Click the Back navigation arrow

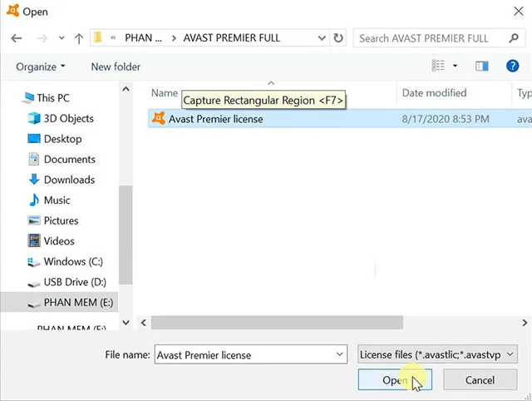pos(17,38)
